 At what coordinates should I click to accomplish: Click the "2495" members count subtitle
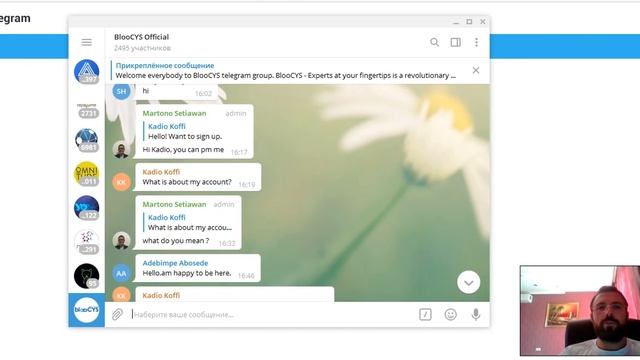(x=142, y=48)
